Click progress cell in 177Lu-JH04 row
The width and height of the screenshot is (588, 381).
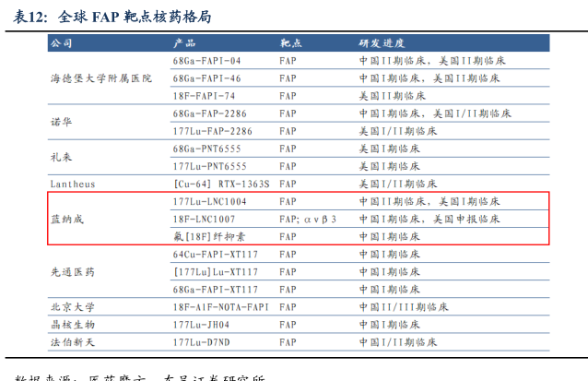(x=389, y=325)
